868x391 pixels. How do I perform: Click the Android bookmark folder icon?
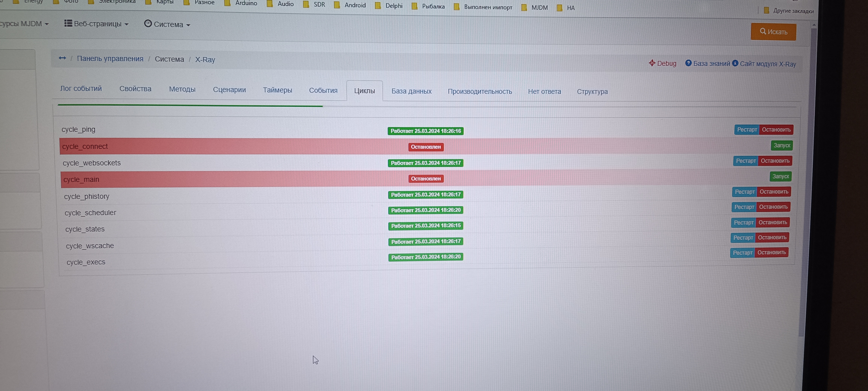(337, 5)
